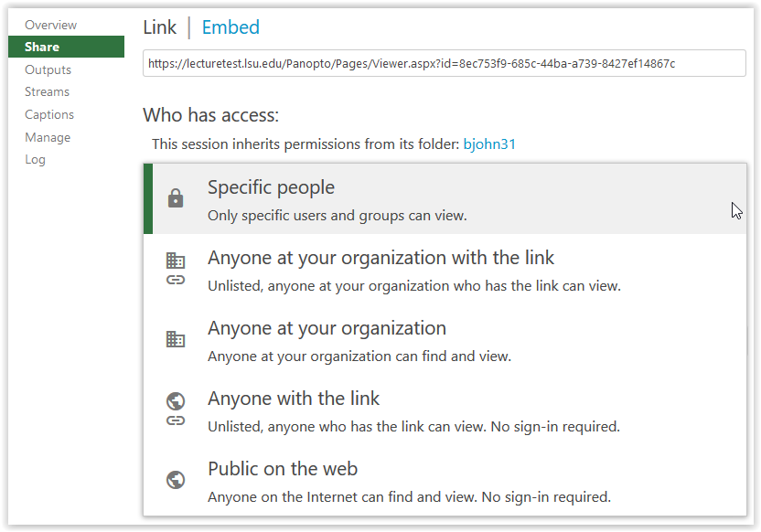The image size is (761, 532).
Task: Choose Anyone at your organization with the link
Action: tap(445, 270)
